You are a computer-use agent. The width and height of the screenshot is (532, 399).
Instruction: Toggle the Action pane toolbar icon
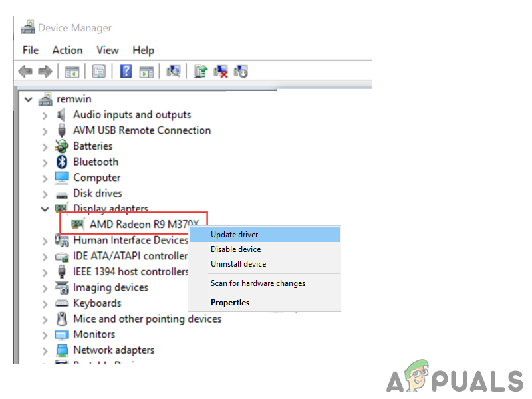[146, 72]
